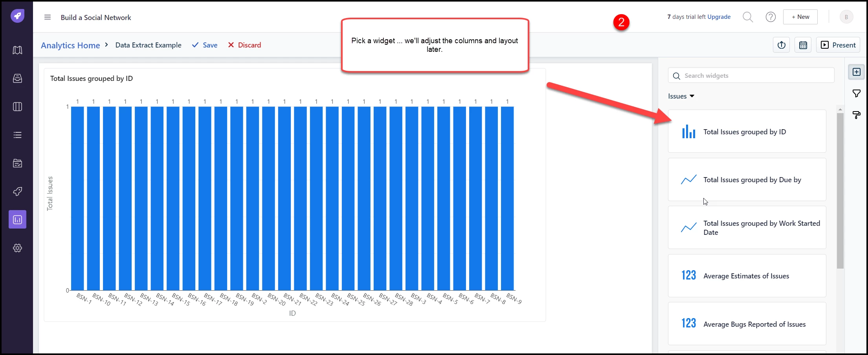Click the Discard button

pyautogui.click(x=244, y=45)
